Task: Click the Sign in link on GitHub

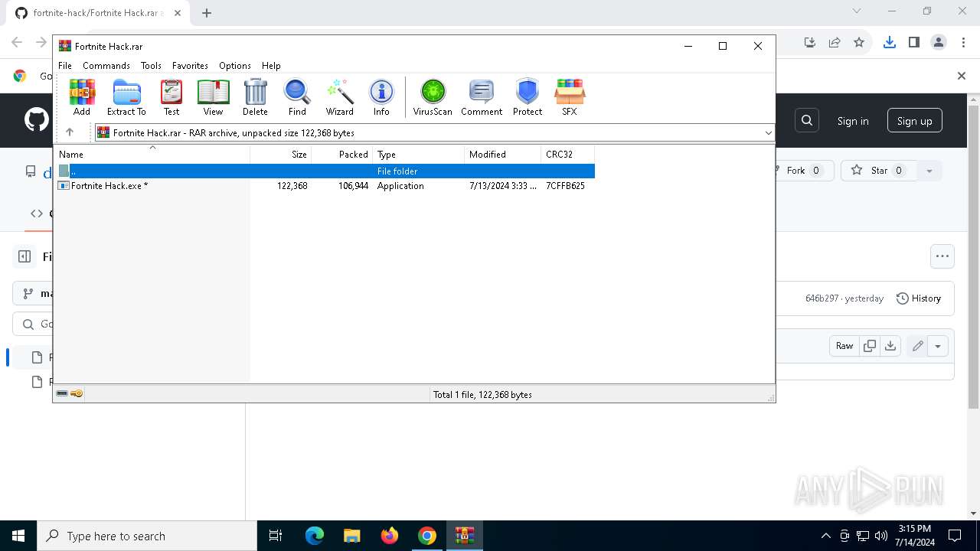Action: tap(853, 121)
